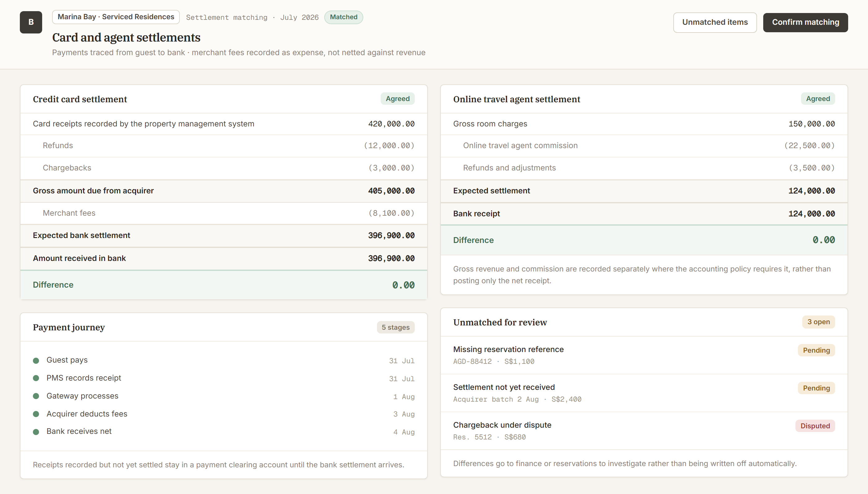Select Acquirer batch 2 Aug · S$2,400 detail

[517, 400]
